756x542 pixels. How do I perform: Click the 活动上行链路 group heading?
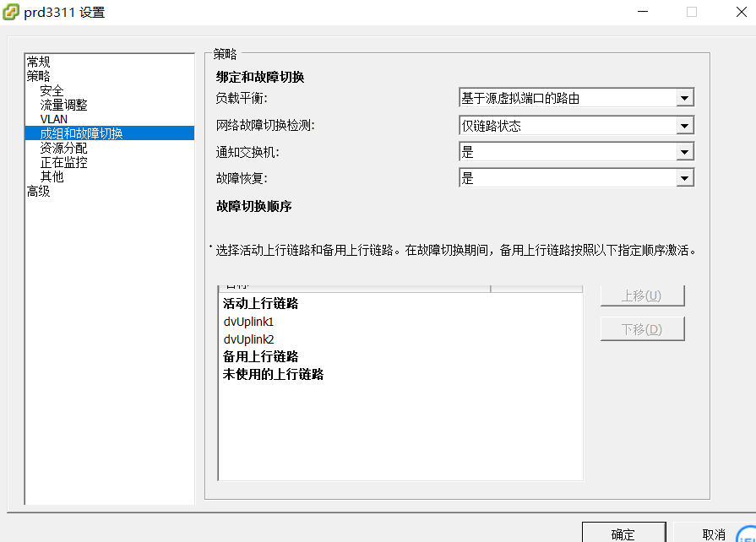(x=260, y=304)
